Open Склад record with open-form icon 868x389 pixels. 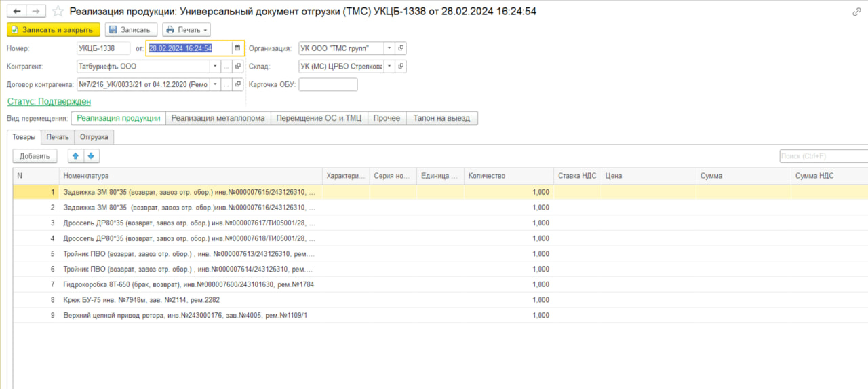click(x=401, y=67)
